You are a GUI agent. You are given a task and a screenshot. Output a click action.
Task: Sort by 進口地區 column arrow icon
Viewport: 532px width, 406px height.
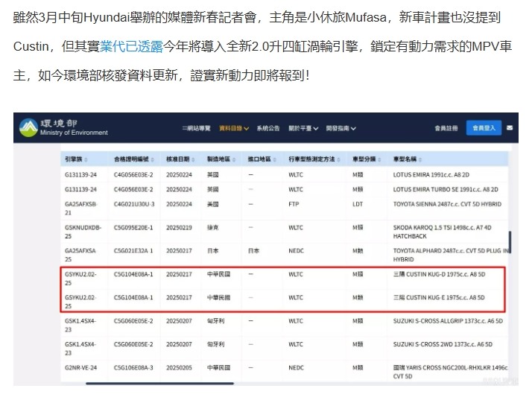pos(274,159)
